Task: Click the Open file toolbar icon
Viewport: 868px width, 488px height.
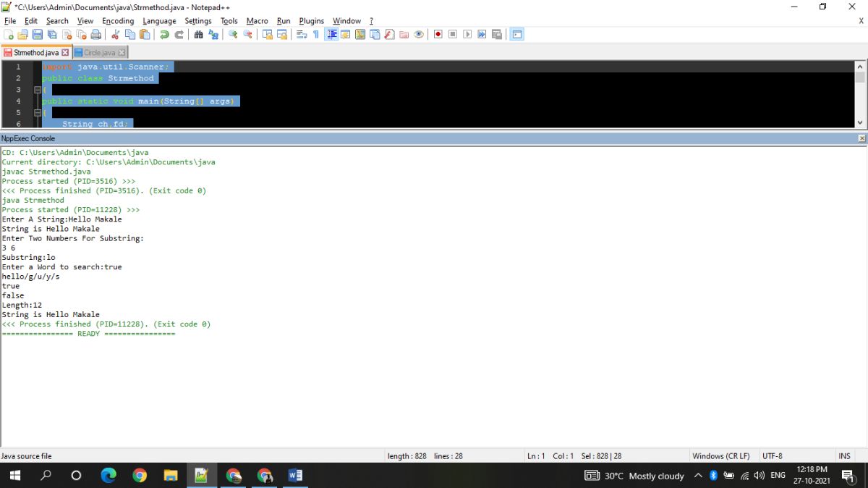Action: point(22,34)
